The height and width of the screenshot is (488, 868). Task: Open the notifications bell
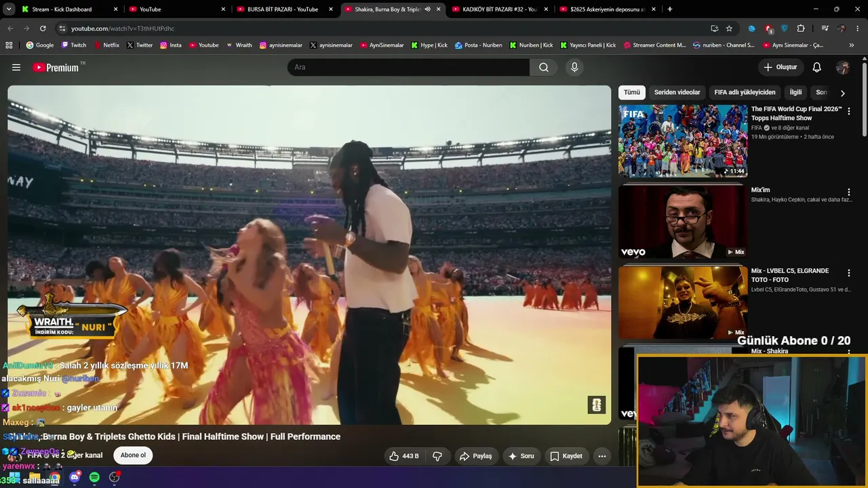(x=817, y=67)
